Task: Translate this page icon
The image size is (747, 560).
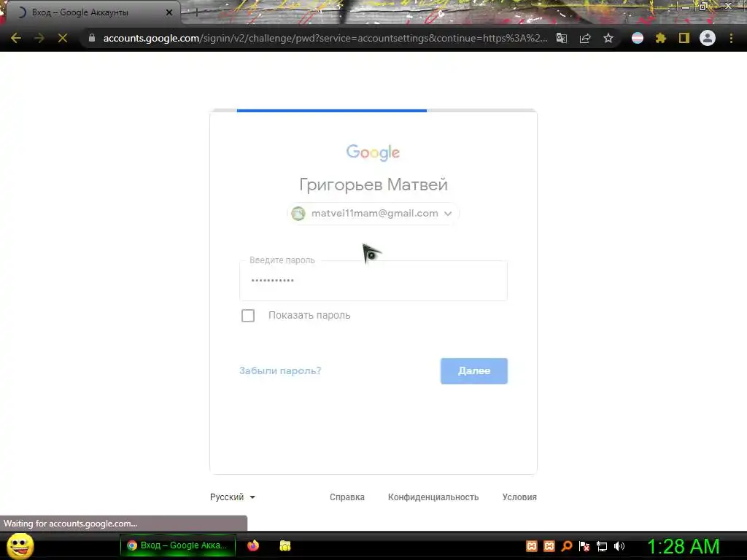Action: 562,38
